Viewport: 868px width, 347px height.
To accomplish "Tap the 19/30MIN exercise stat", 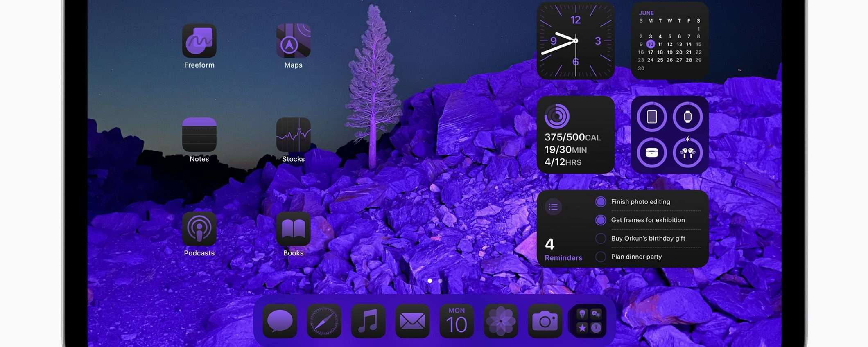I will [565, 150].
